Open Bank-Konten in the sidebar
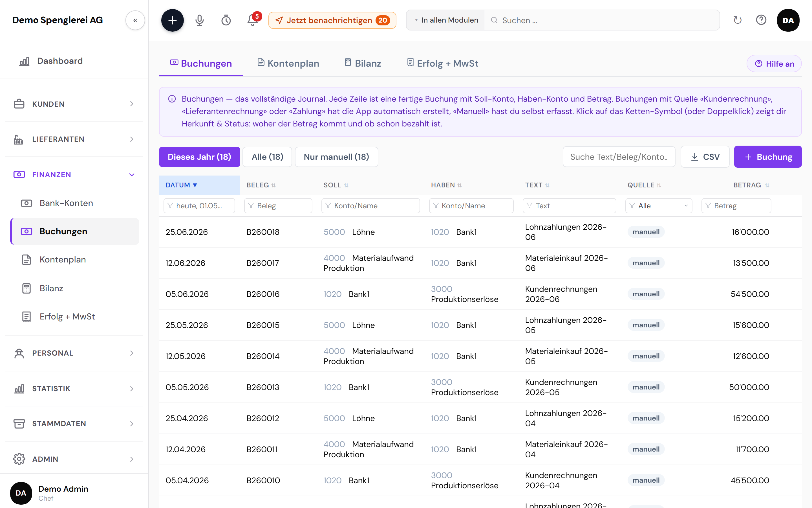This screenshot has height=508, width=812. point(74,203)
